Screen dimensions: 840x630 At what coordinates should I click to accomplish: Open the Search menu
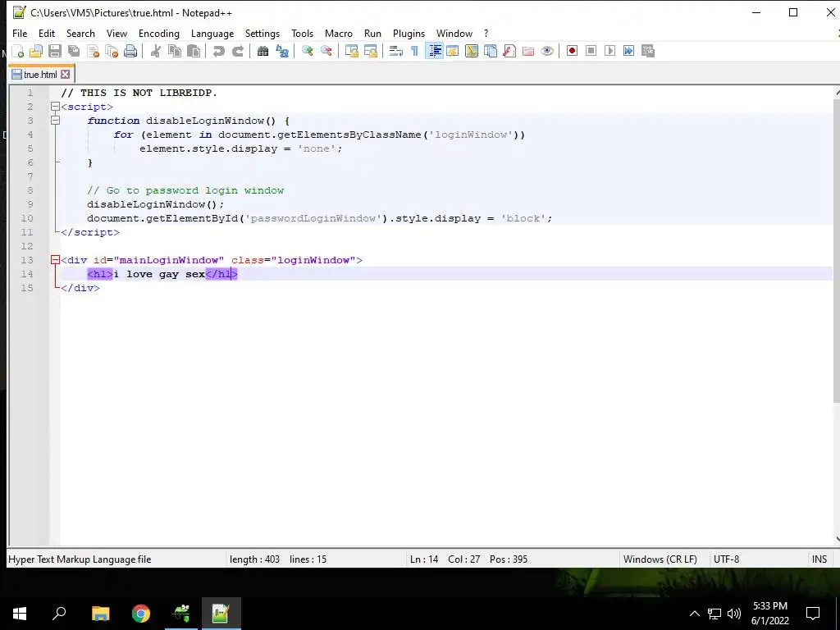(80, 33)
